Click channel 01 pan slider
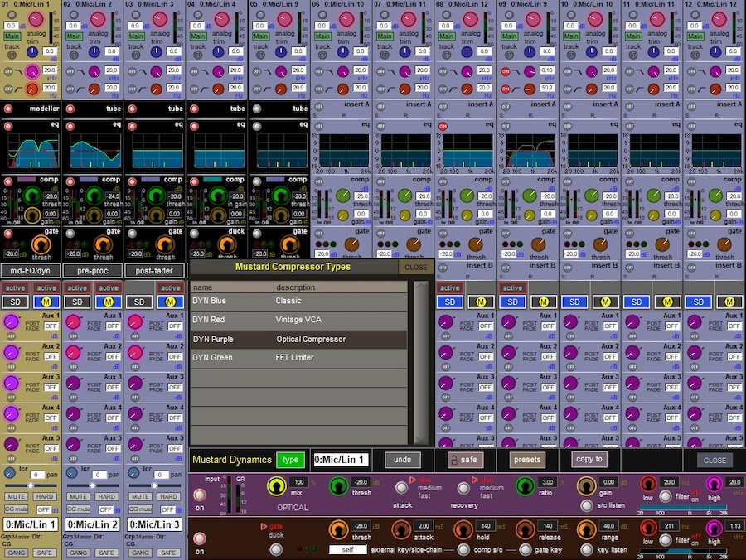This screenshot has height=560, width=746. (30, 484)
